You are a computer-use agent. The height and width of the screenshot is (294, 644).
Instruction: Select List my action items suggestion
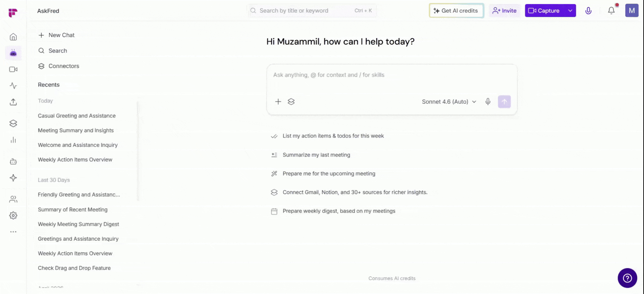pos(333,136)
